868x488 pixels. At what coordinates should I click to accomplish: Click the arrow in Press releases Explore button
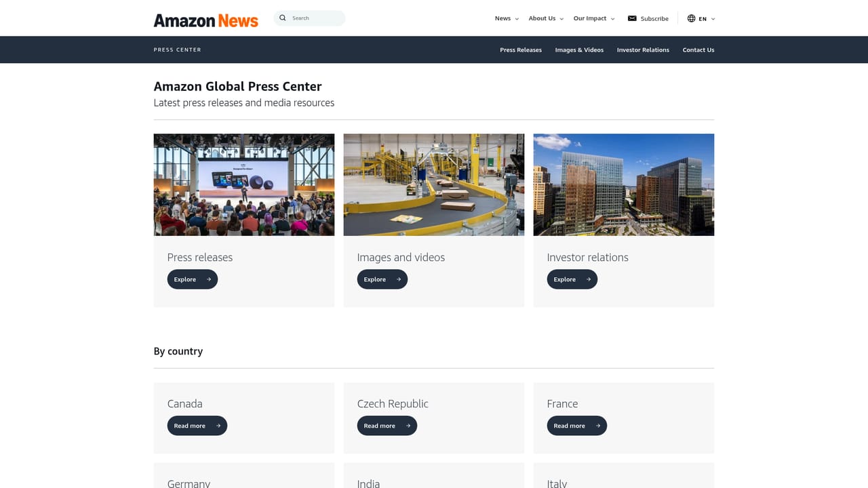click(x=209, y=279)
